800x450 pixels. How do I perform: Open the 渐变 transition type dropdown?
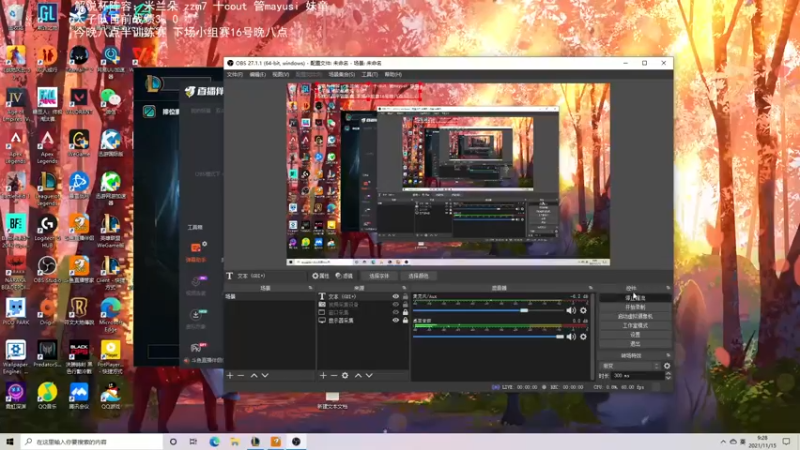631,366
